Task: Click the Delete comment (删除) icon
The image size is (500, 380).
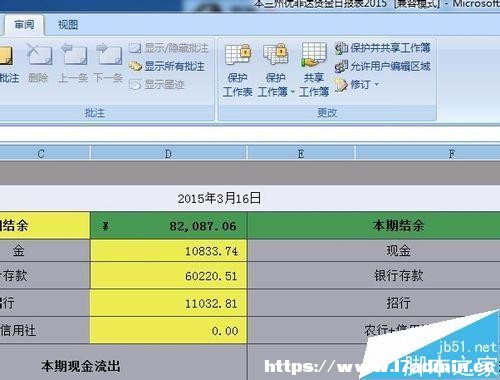Action: (x=39, y=63)
